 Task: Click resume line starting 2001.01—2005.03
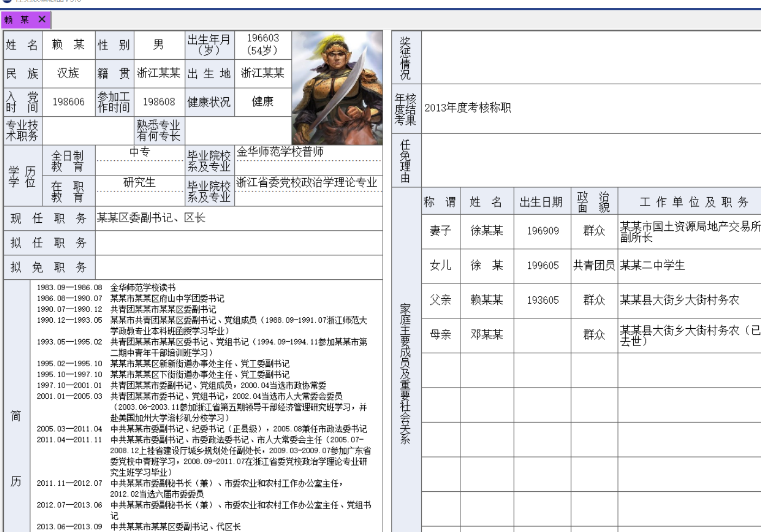tap(202, 408)
